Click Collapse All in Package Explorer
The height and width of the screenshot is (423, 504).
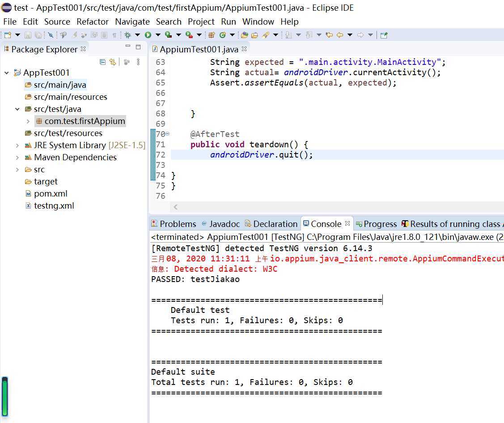pyautogui.click(x=102, y=62)
